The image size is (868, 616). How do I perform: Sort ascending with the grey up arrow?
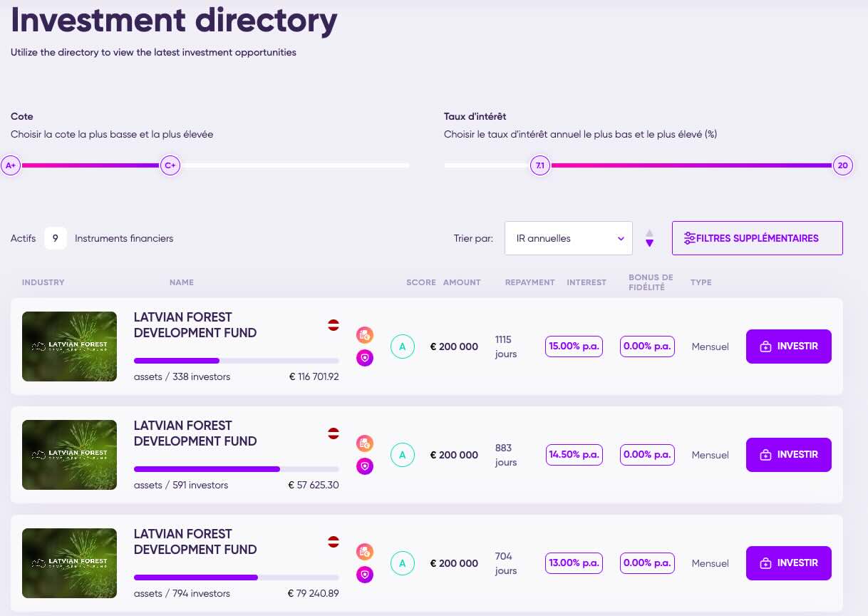[649, 232]
